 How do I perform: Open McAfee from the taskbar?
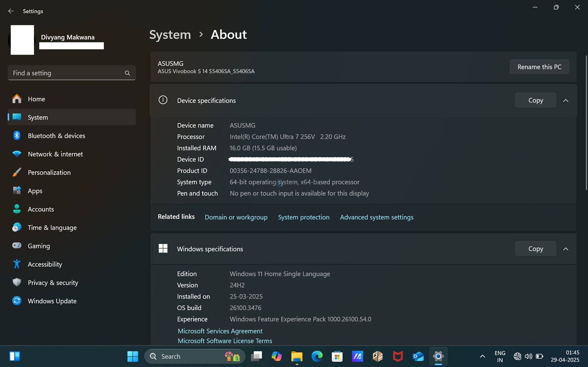398,356
